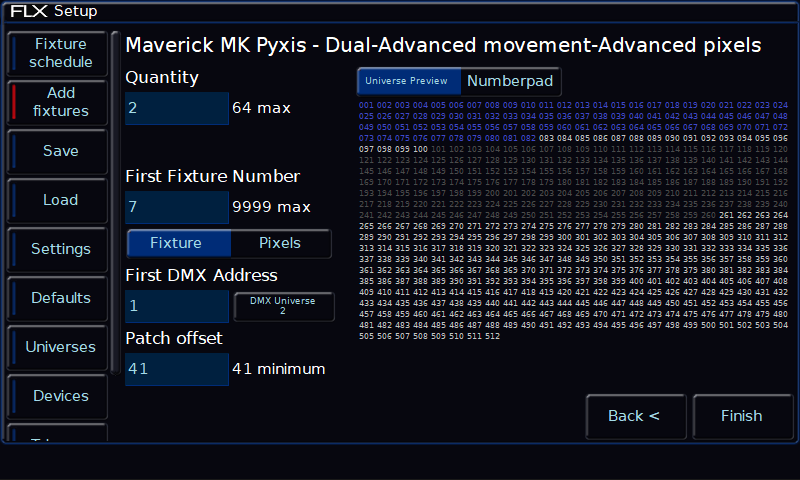The width and height of the screenshot is (800, 480).
Task: Open the Load option
Action: [58, 200]
